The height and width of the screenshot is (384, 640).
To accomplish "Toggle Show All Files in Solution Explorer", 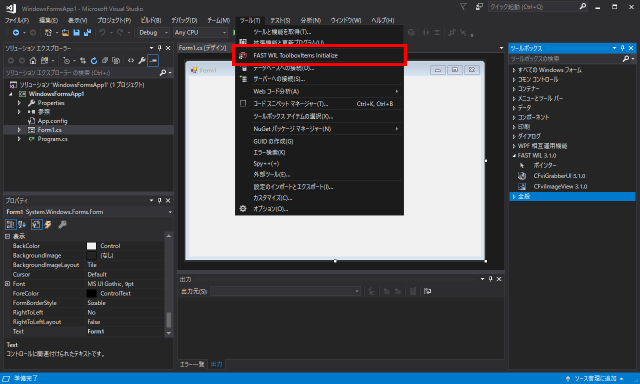I will [116, 60].
